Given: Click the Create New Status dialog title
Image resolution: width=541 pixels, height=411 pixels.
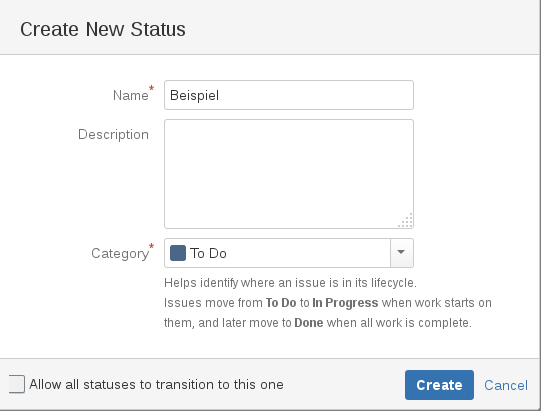Looking at the screenshot, I should point(103,29).
